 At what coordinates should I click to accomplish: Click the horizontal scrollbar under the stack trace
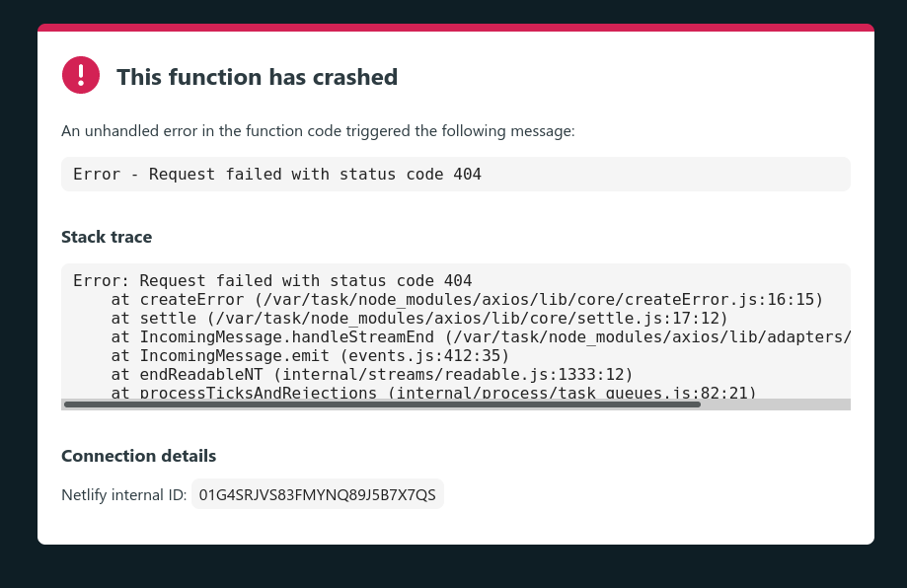(454, 404)
